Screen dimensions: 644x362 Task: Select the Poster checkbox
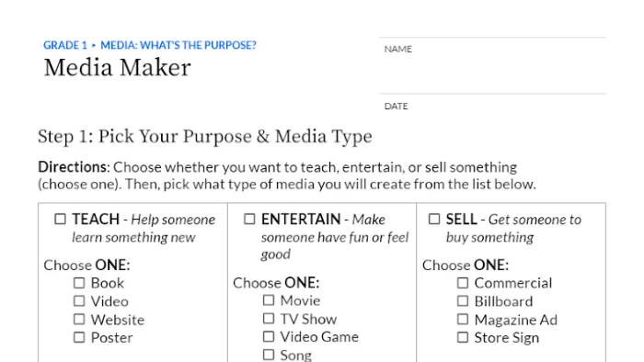coord(79,337)
